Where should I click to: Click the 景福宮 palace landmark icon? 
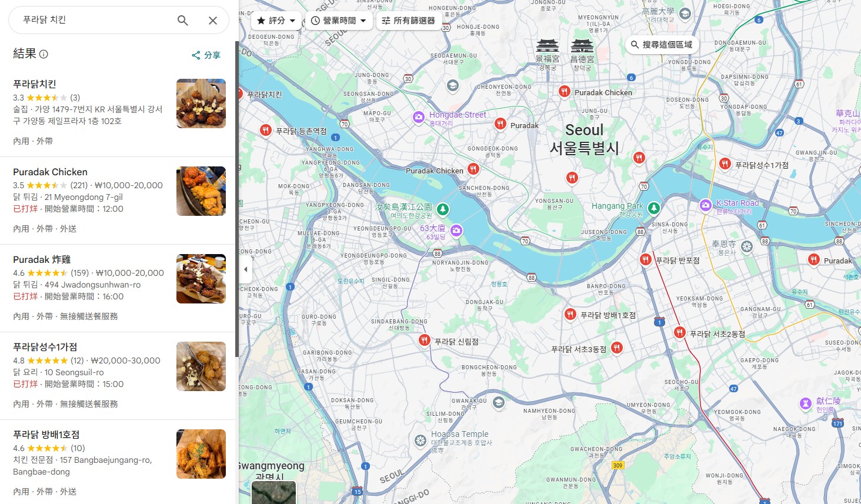(548, 45)
